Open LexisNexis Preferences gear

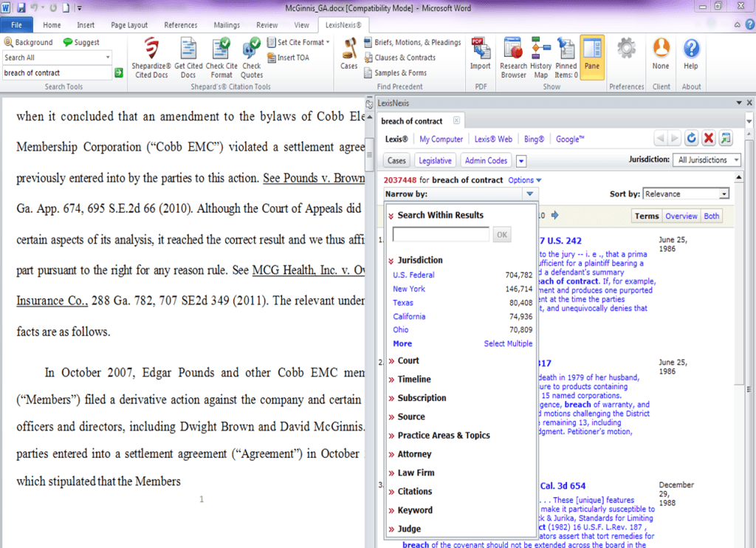pos(626,50)
